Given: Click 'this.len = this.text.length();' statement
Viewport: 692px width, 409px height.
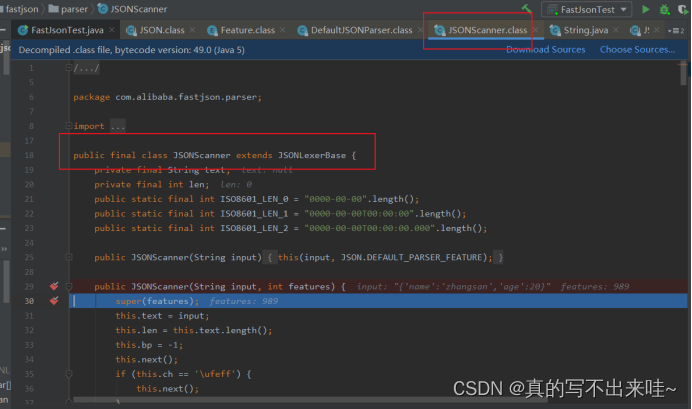Looking at the screenshot, I should [193, 330].
